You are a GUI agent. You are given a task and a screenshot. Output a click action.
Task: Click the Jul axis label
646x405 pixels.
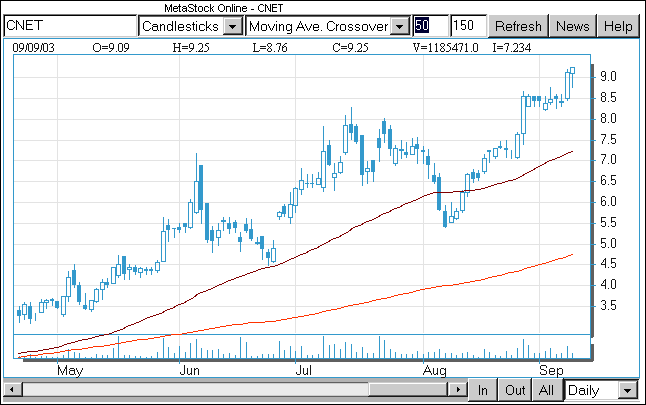pyautogui.click(x=304, y=370)
